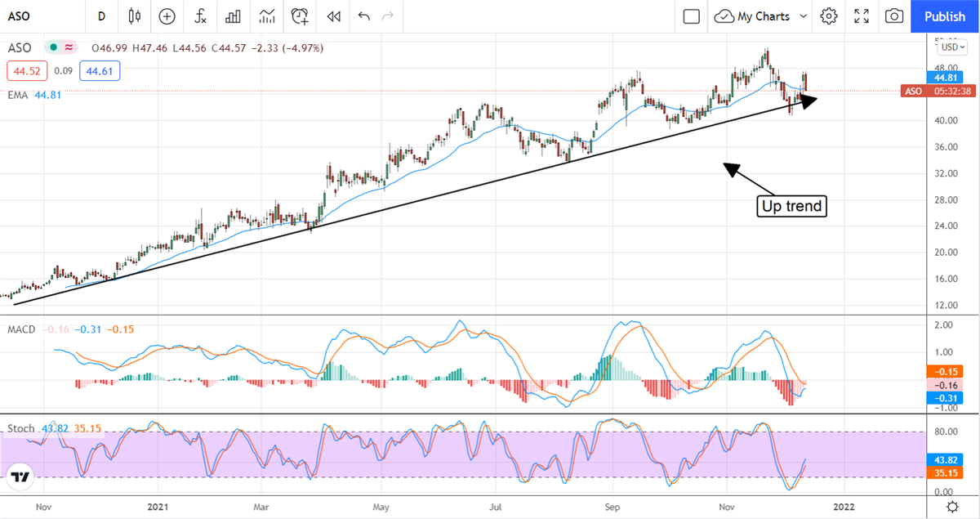Screen dimensions: 980x519
Task: Click the select layout square box
Action: pos(692,16)
